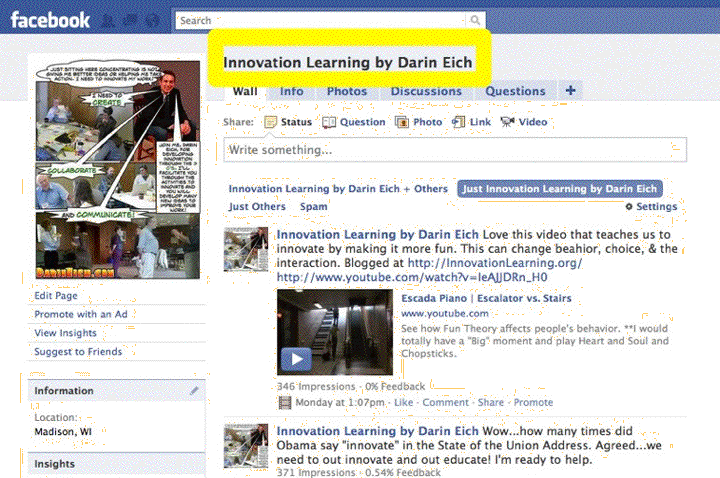Viewport: 720px width, 478px height.
Task: Click www.youtube.com source link
Action: tap(445, 314)
